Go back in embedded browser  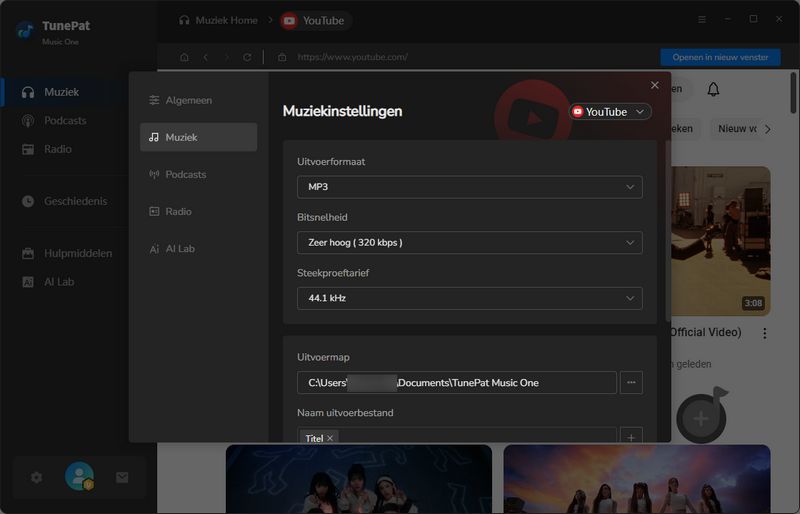[206, 57]
